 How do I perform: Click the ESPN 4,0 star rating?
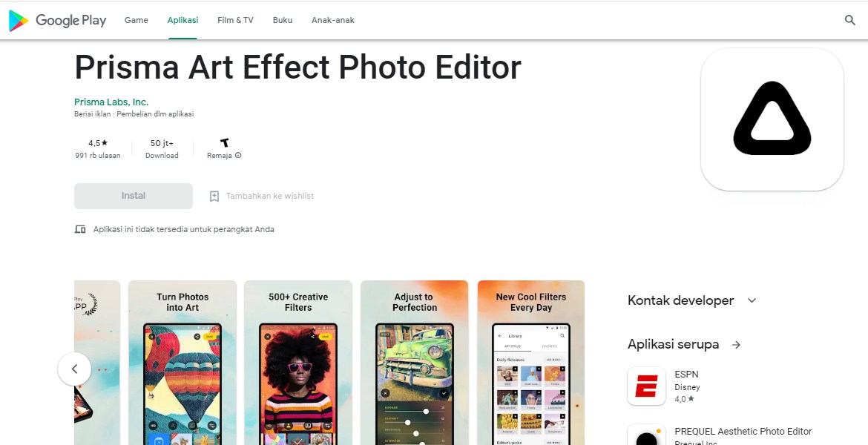click(684, 399)
